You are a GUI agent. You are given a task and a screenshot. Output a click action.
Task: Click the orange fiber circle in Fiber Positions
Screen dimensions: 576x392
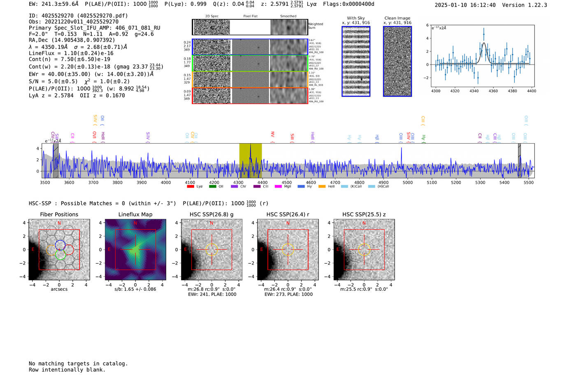pos(51,250)
